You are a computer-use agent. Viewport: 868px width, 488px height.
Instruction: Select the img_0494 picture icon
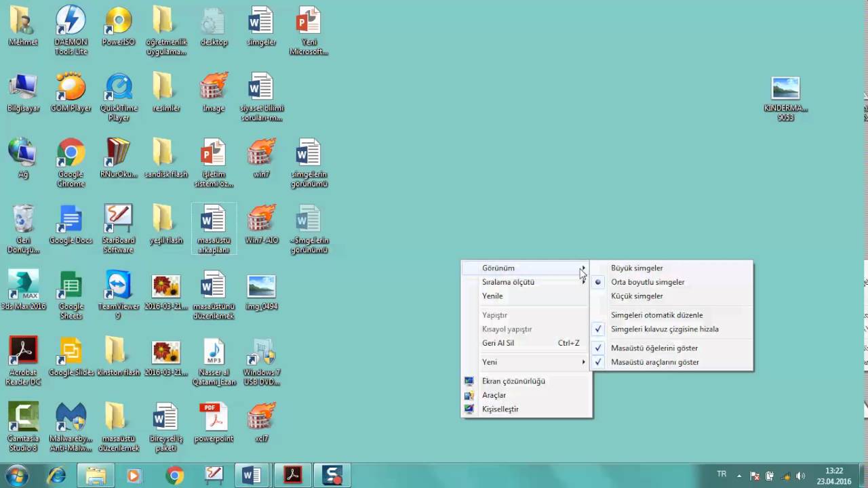[x=261, y=290]
